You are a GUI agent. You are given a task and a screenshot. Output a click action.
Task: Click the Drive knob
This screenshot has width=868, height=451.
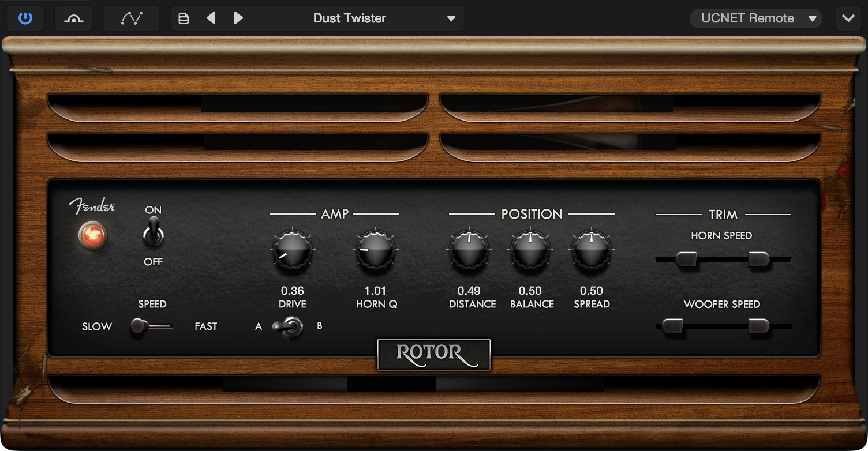(293, 250)
